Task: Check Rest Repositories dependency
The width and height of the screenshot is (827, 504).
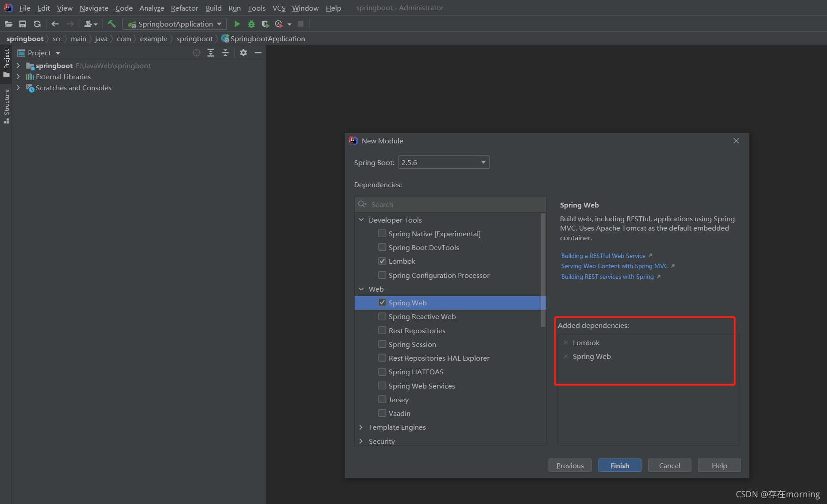Action: pyautogui.click(x=382, y=330)
